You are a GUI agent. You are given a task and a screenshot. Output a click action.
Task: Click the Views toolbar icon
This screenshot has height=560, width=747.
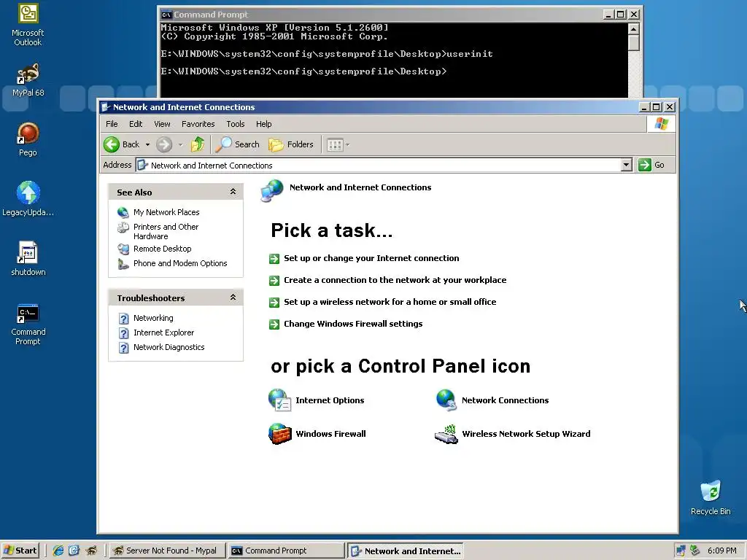[335, 144]
